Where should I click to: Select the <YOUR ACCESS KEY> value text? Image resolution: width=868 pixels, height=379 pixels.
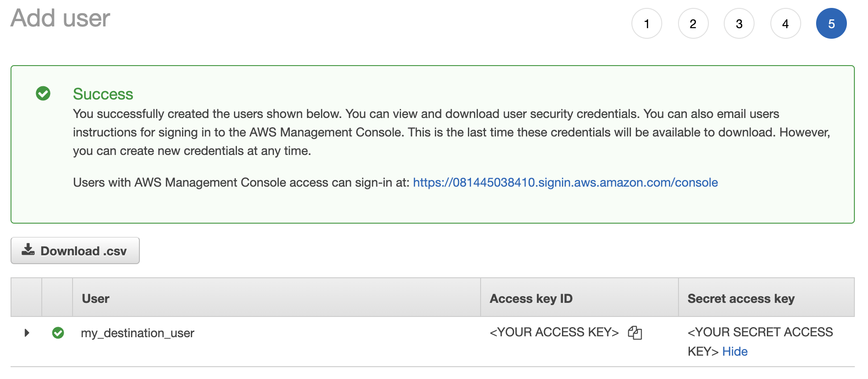pos(554,332)
